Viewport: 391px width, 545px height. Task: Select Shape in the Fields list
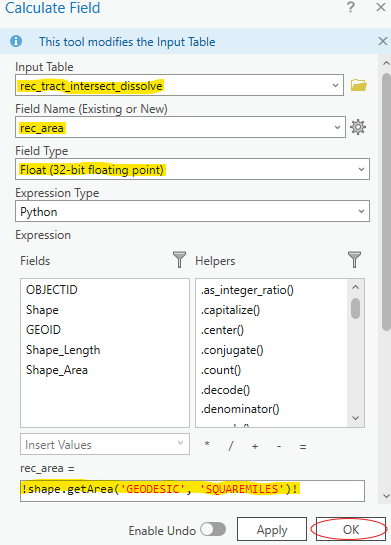click(x=42, y=310)
